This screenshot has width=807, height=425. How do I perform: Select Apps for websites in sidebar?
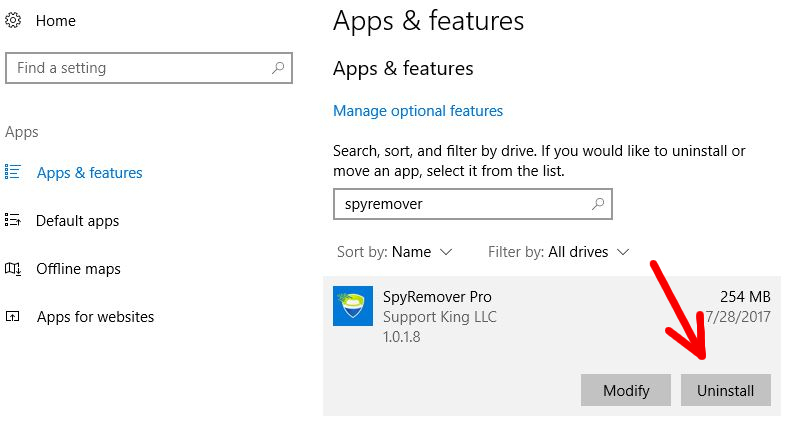pos(95,316)
